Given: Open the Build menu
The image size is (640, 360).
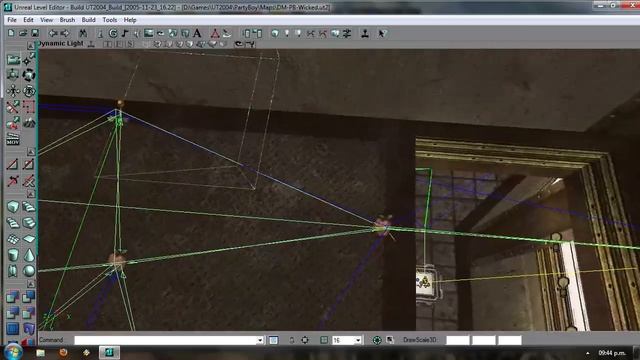Looking at the screenshot, I should (88, 20).
